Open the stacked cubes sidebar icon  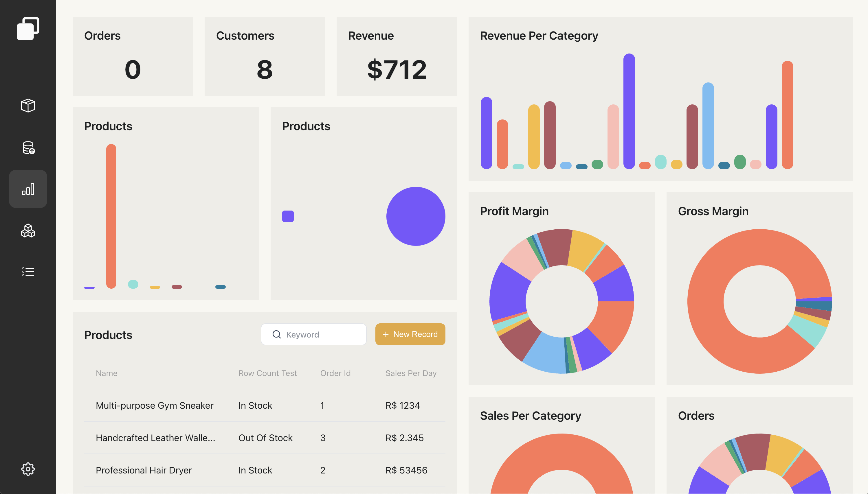(x=28, y=231)
